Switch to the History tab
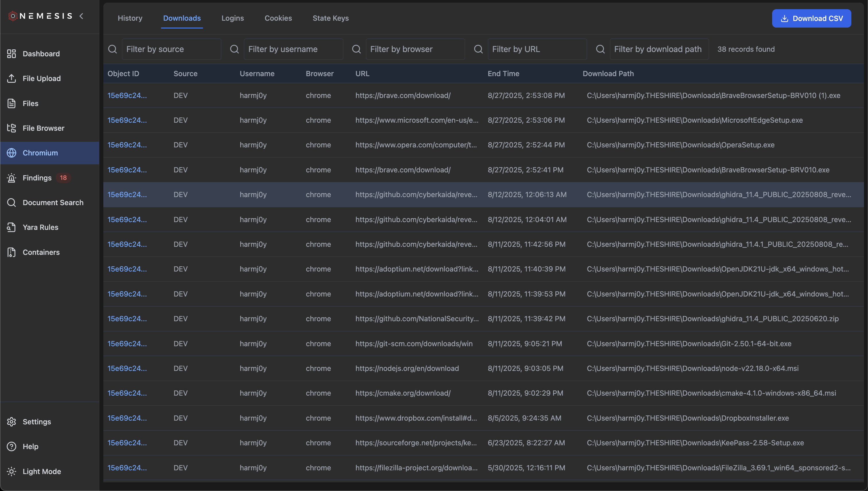The image size is (868, 491). (x=130, y=18)
